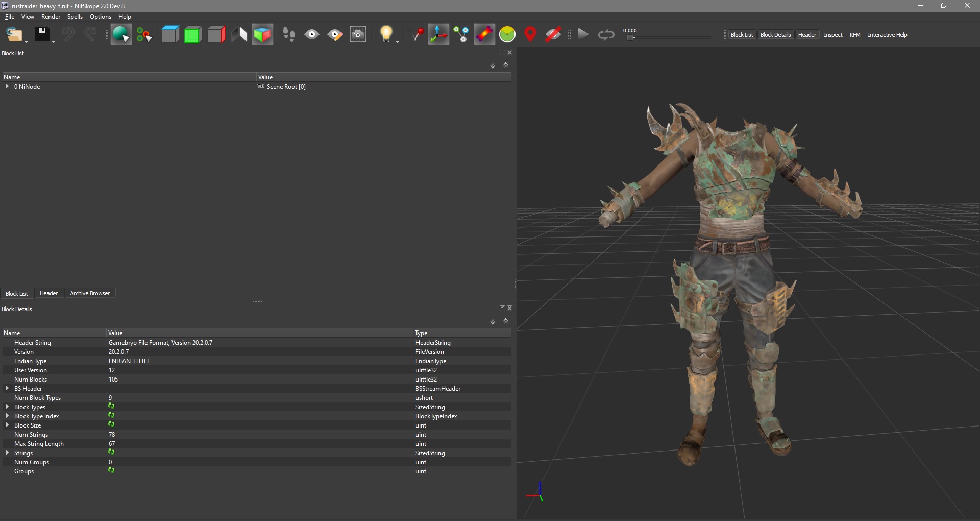Toggle the crossed-out eye hidden objects button

click(x=553, y=35)
